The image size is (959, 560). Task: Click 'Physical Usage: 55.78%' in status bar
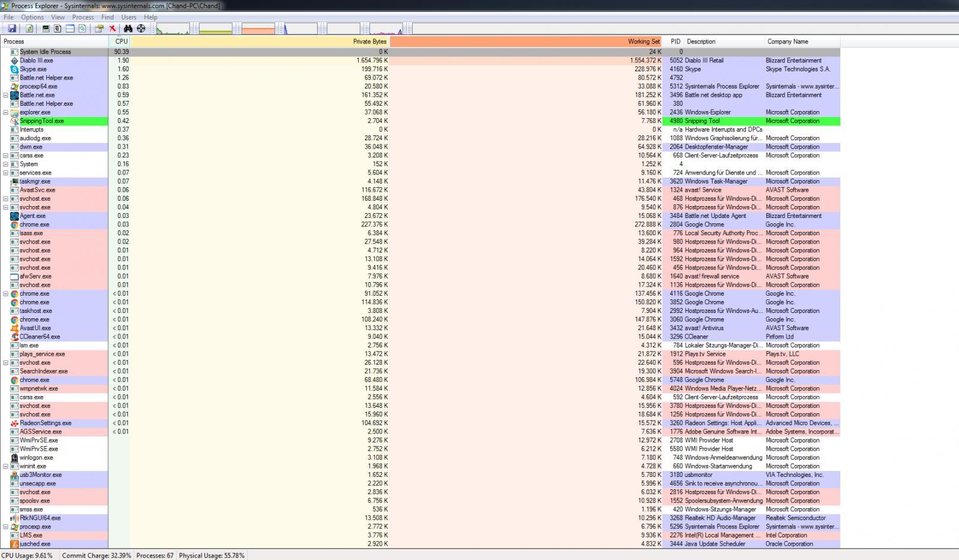coord(212,555)
